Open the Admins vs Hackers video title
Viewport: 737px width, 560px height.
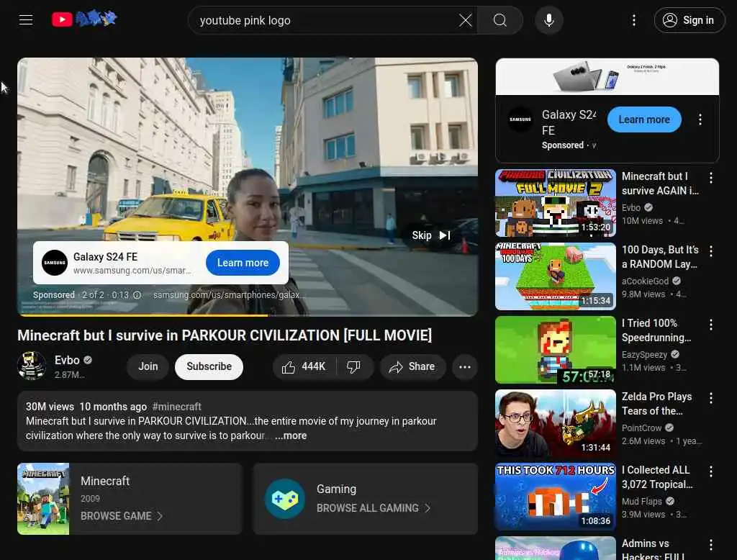point(653,549)
